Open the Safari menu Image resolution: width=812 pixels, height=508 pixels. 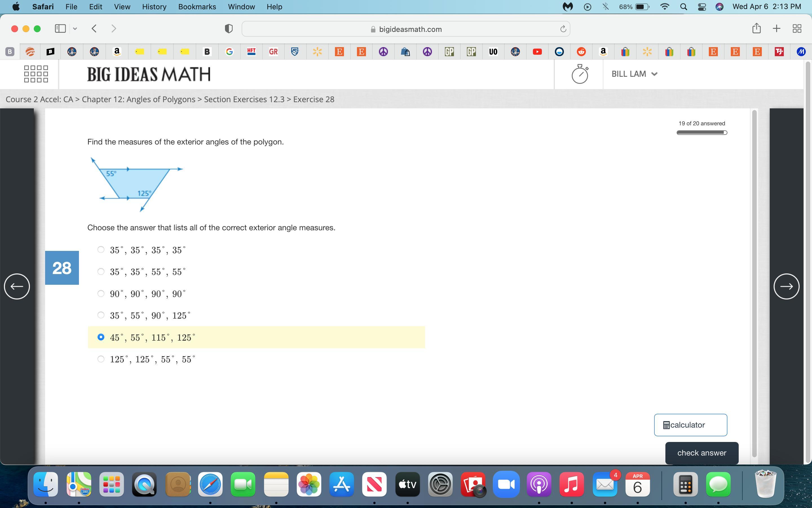coord(43,7)
